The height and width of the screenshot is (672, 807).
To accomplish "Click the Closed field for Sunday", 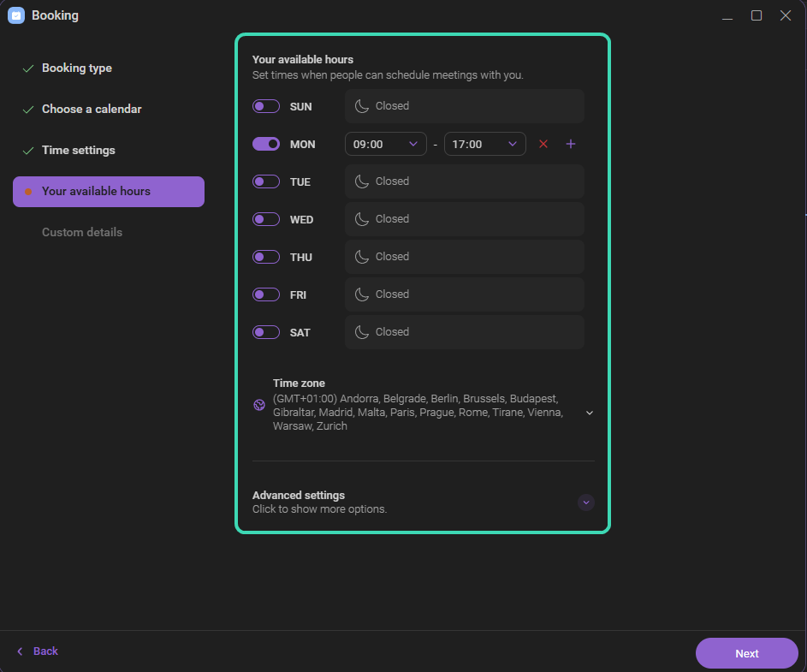I will [x=464, y=106].
